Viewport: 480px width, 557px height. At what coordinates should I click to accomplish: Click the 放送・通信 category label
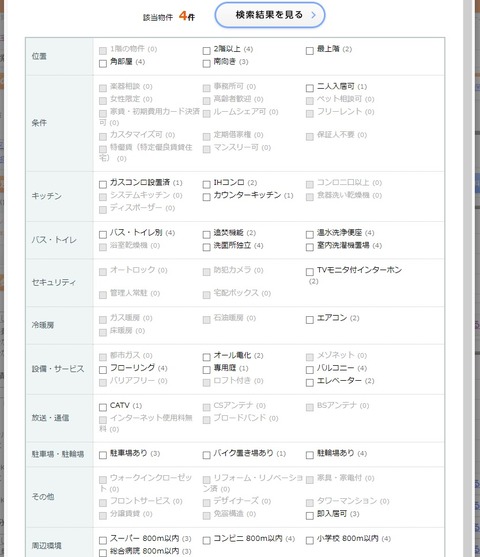tap(50, 418)
